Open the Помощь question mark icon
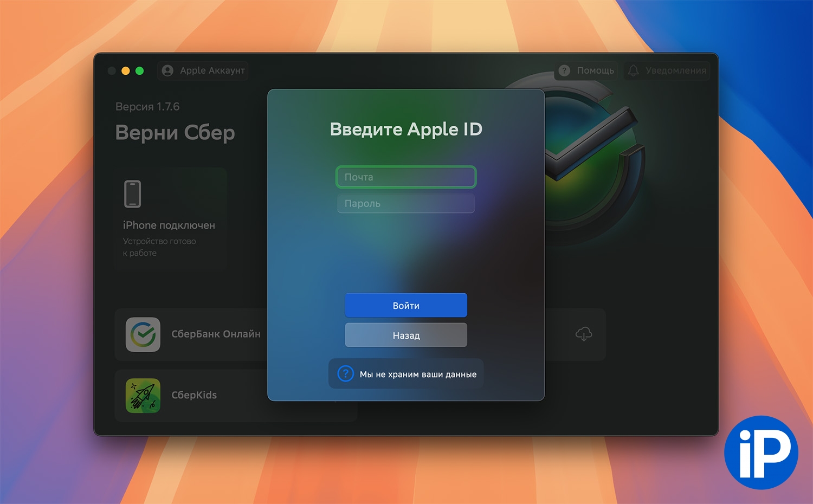The width and height of the screenshot is (813, 504). 564,70
